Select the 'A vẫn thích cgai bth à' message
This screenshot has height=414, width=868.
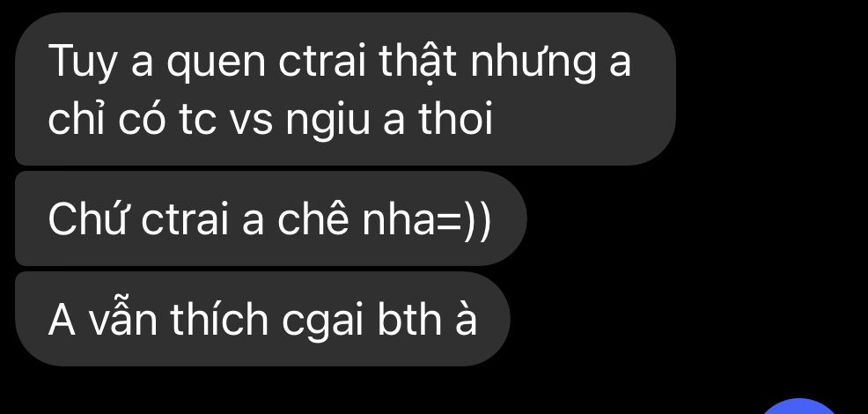[x=262, y=319]
